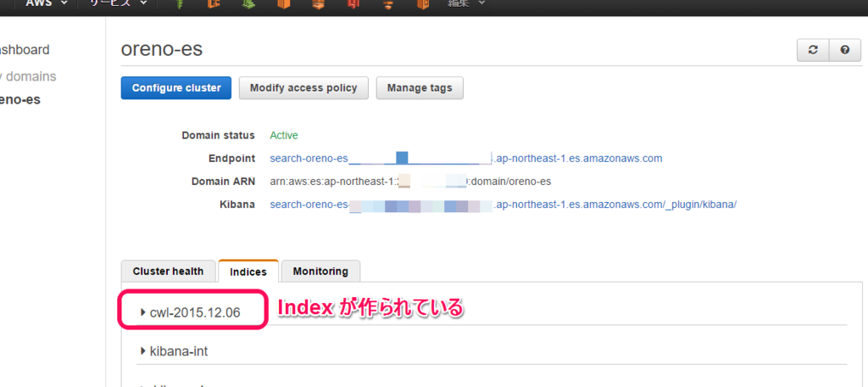Open My domains in the sidebar
868x387 pixels.
28,76
